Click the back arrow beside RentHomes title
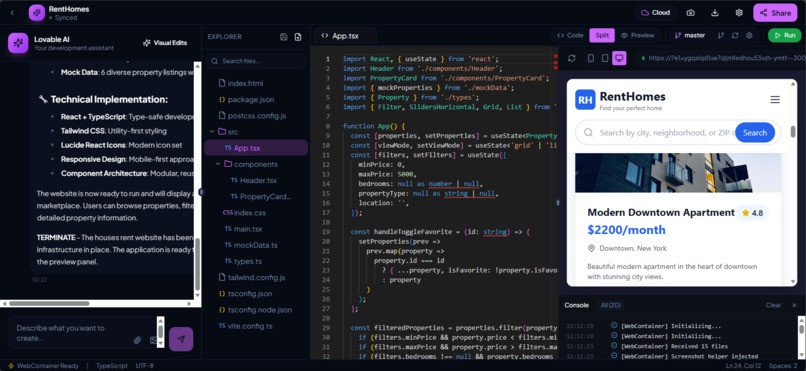Screen dimensions: 806x371 pyautogui.click(x=12, y=13)
